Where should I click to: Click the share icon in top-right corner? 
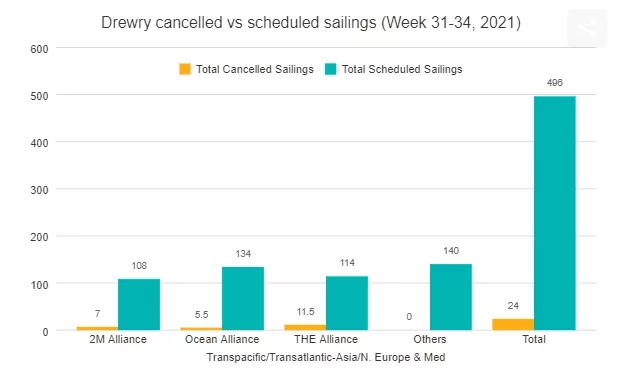(x=587, y=28)
